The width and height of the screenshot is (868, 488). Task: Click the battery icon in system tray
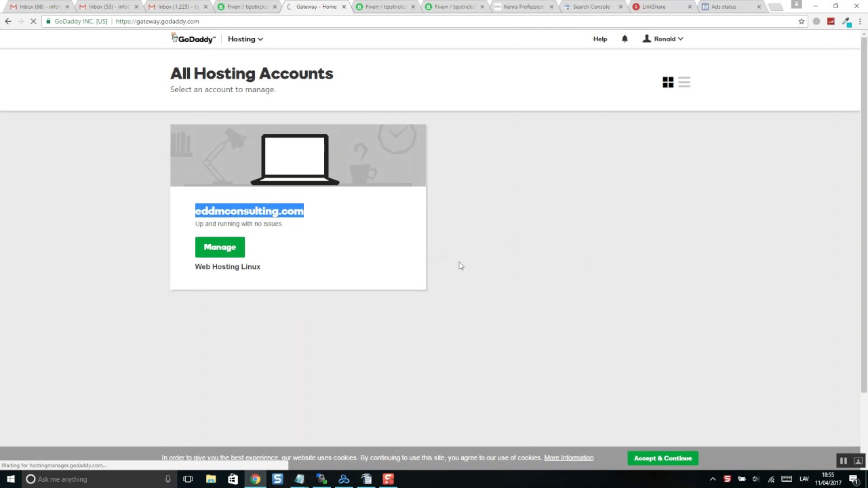(x=742, y=479)
